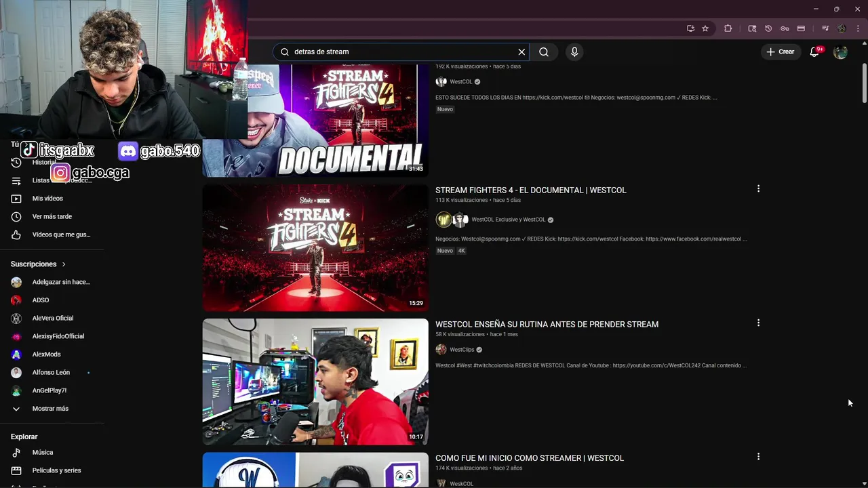Click the WestClips channel avatar

click(x=441, y=350)
